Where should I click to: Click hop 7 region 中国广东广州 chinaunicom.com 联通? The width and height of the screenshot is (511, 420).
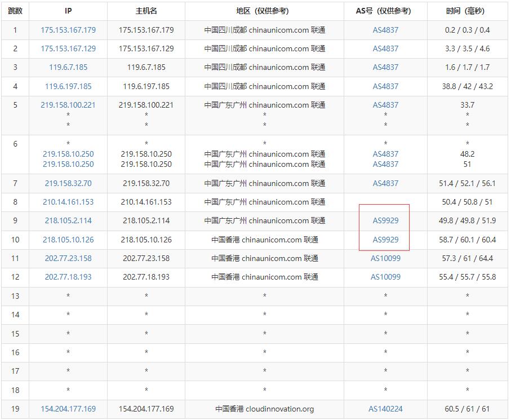265,183
